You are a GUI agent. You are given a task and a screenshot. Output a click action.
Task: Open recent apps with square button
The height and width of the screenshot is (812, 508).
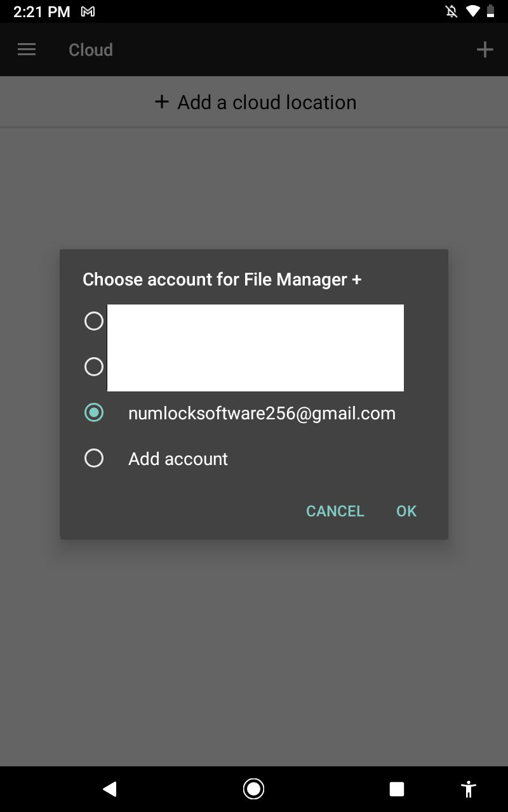pyautogui.click(x=397, y=789)
